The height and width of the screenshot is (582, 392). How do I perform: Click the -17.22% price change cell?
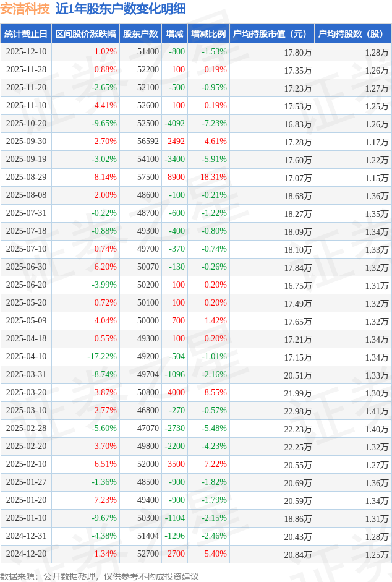point(102,357)
